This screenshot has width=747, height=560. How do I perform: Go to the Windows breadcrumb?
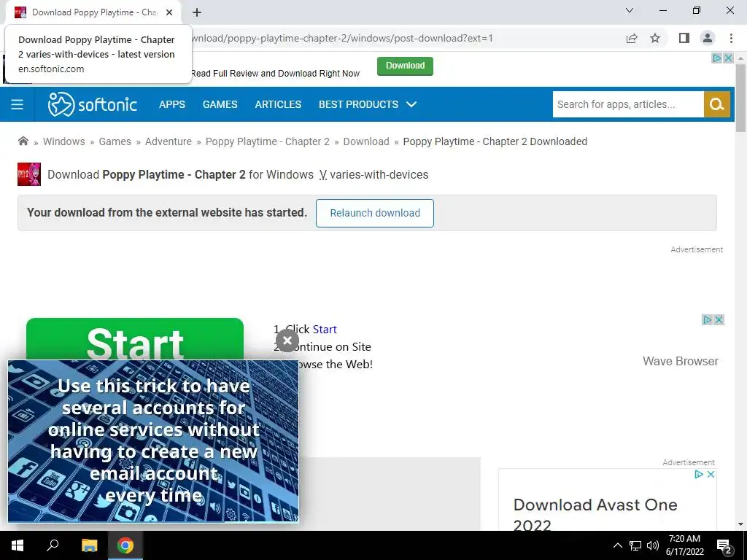[64, 141]
